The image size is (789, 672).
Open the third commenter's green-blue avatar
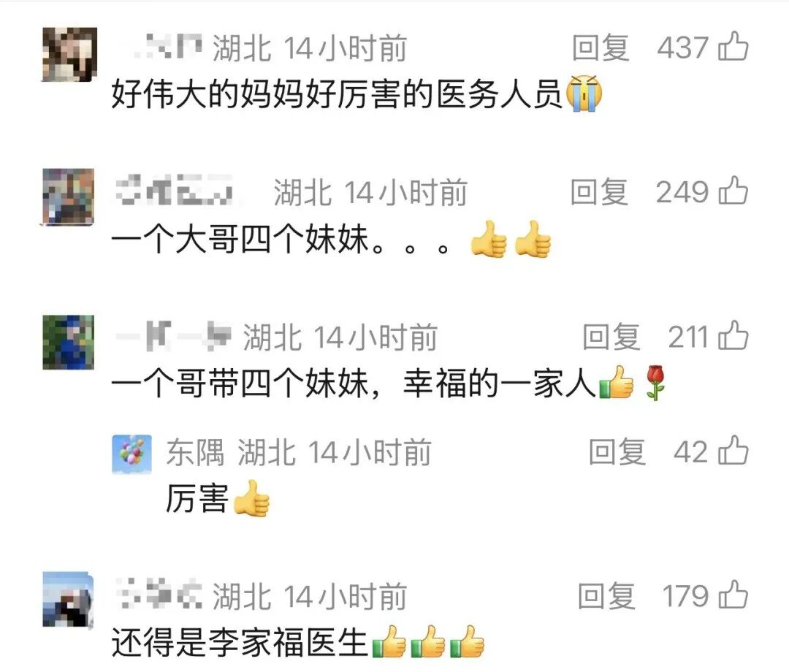(68, 342)
